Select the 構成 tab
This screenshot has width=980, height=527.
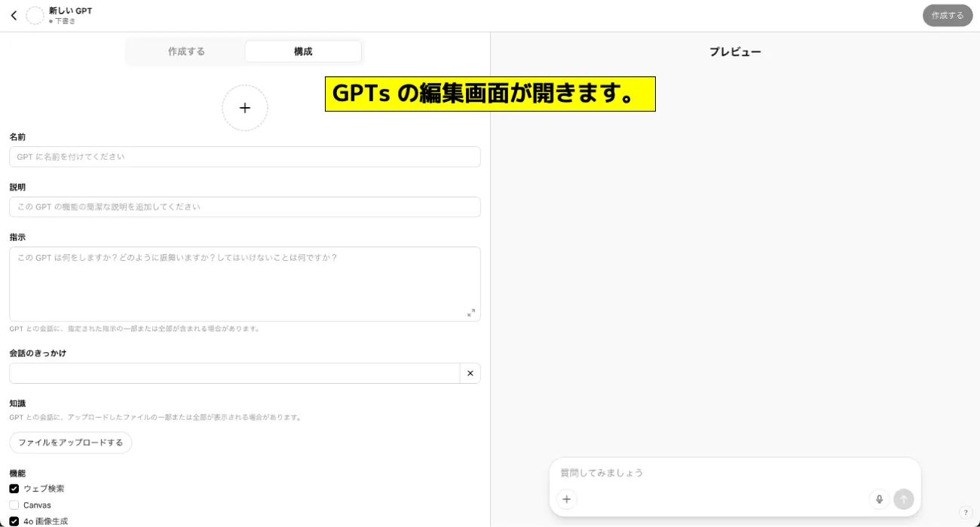coord(302,51)
